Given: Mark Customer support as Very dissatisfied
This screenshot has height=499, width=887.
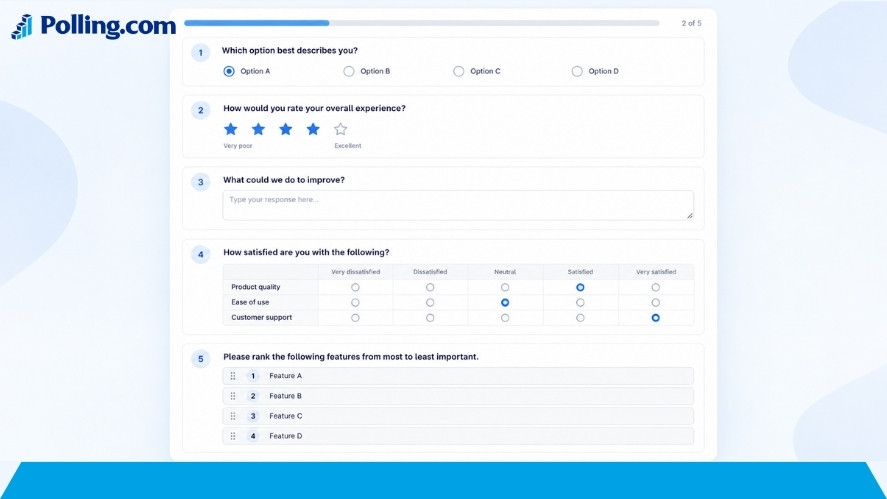Looking at the screenshot, I should (x=355, y=318).
